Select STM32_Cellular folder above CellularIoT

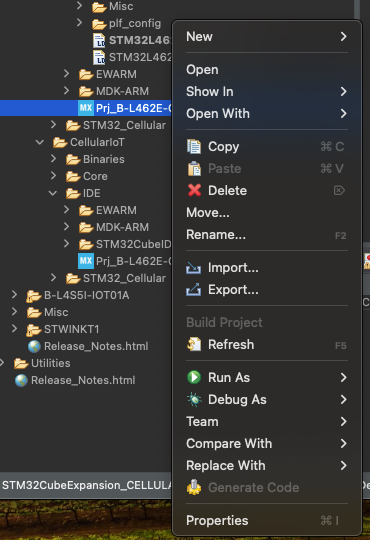pos(124,125)
